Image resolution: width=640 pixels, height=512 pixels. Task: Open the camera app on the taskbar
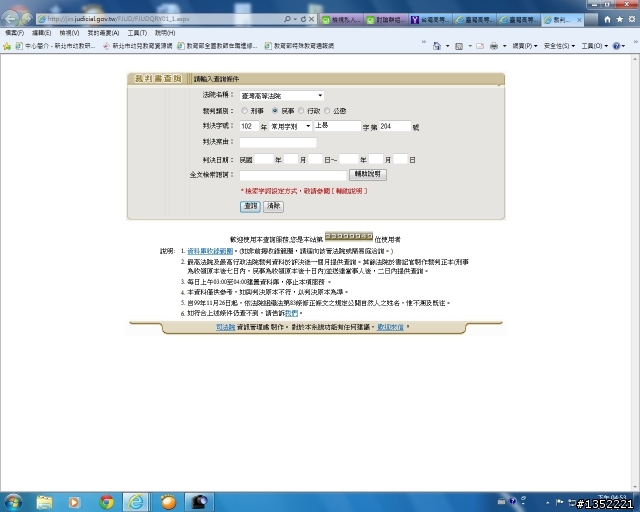coord(199,502)
